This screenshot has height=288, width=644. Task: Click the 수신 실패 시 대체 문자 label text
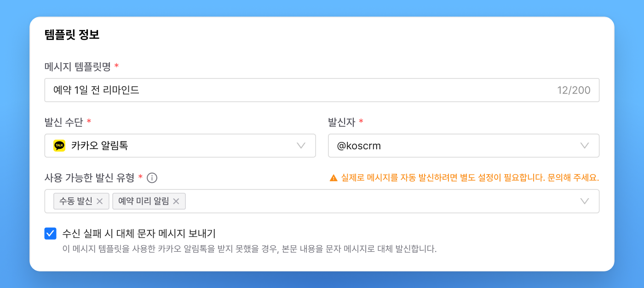pos(139,233)
